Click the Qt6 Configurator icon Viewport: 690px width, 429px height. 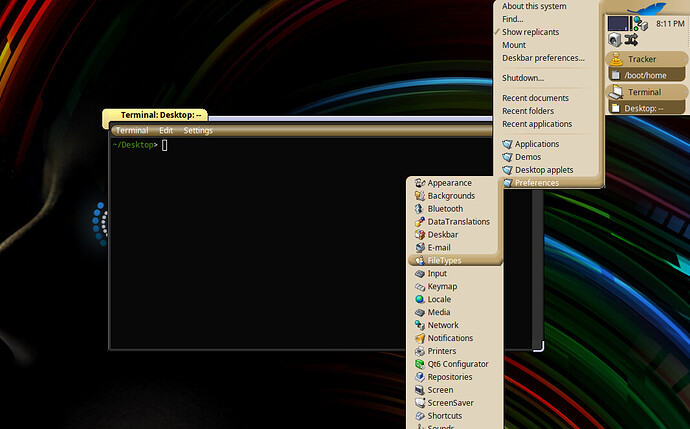(x=420, y=364)
